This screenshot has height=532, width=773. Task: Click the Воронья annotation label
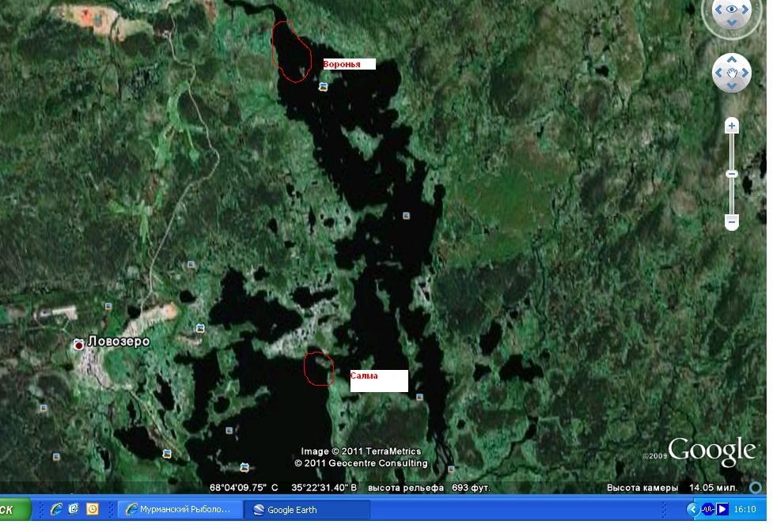[x=348, y=64]
